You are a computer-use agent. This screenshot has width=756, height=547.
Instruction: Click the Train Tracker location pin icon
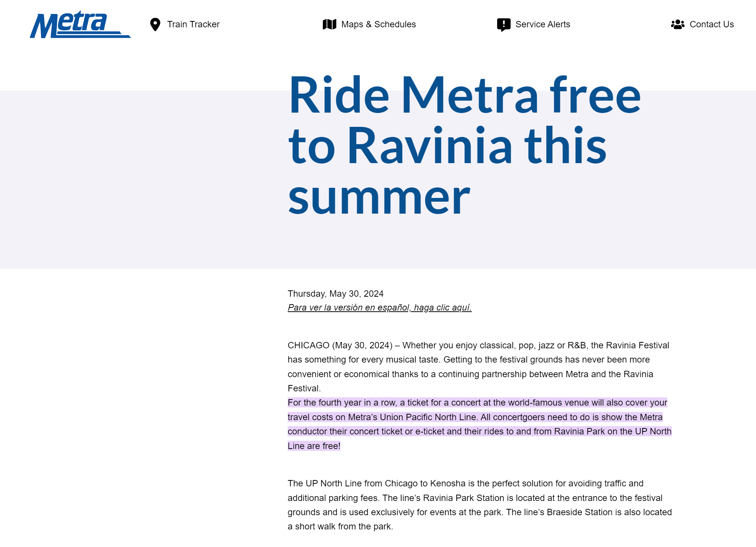(155, 25)
